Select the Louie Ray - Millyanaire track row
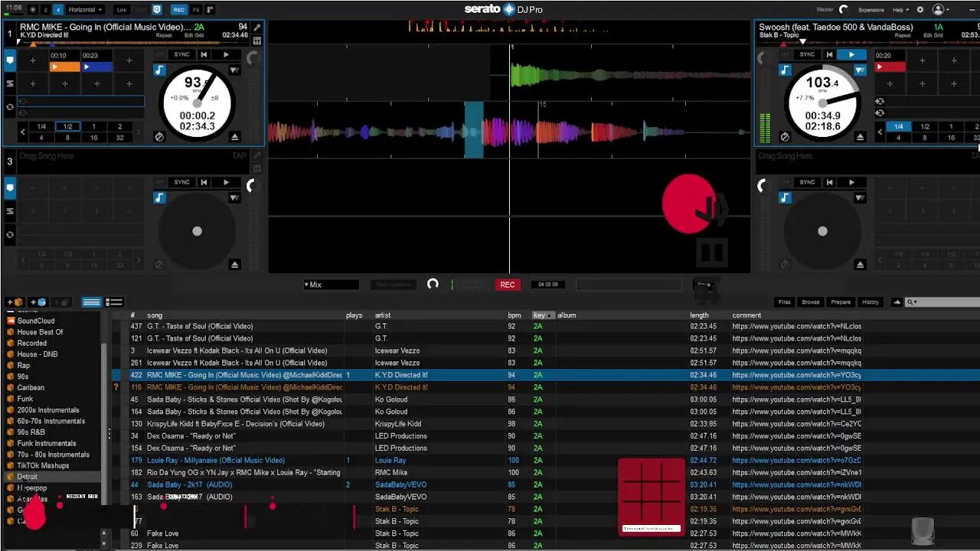 click(x=488, y=461)
